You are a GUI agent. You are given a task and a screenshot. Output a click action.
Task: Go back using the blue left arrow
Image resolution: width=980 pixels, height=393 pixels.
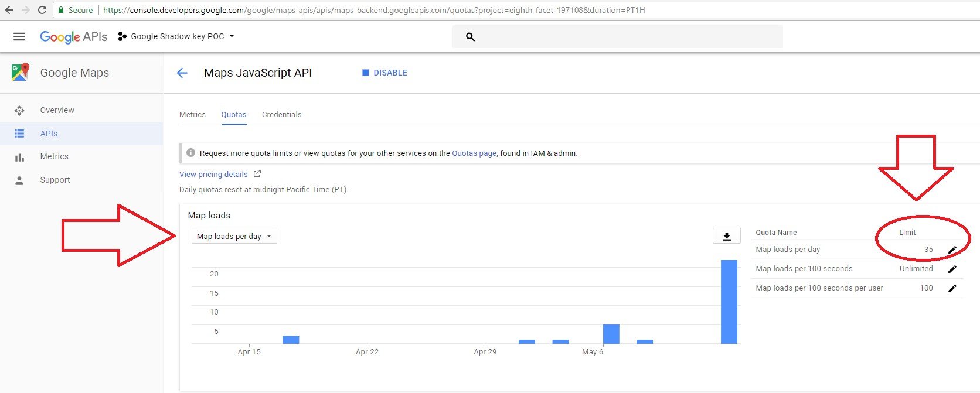(x=182, y=73)
